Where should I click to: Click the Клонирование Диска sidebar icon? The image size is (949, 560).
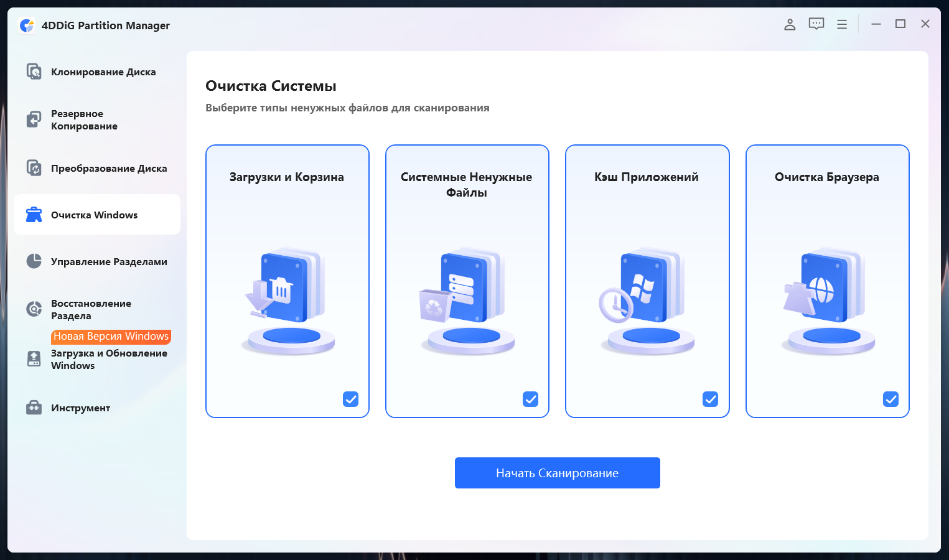pos(34,72)
